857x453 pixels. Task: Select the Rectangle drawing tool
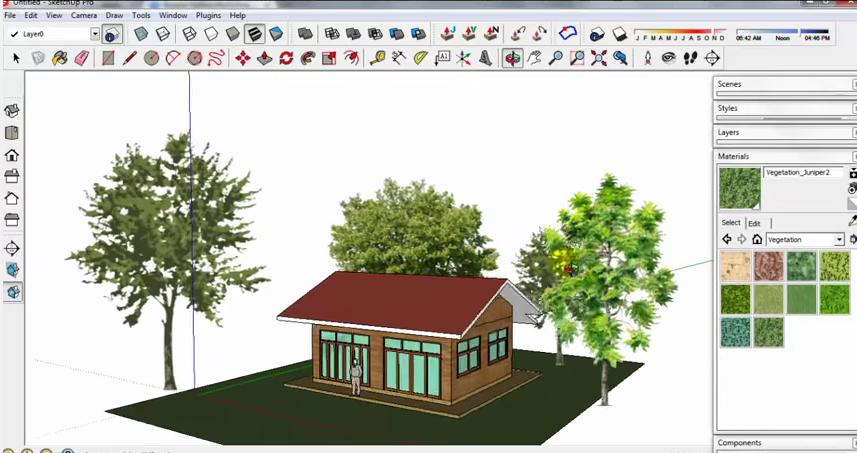tap(108, 58)
